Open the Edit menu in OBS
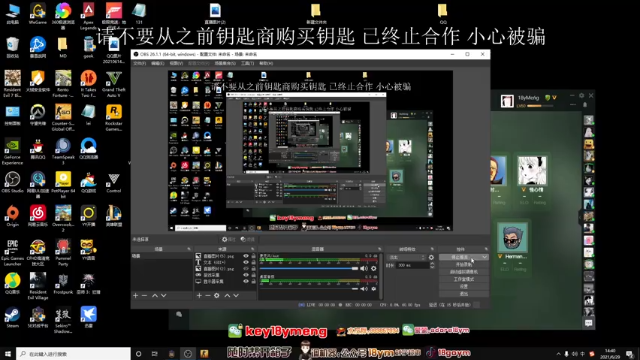Image resolution: width=640 pixels, height=360 pixels. coord(158,63)
